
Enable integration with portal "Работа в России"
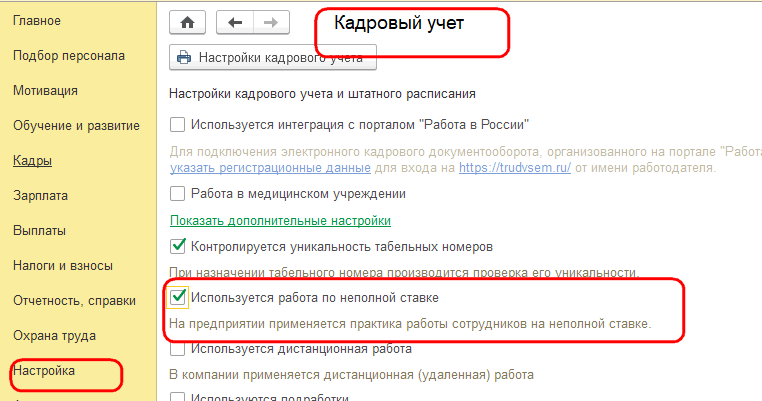click(177, 125)
